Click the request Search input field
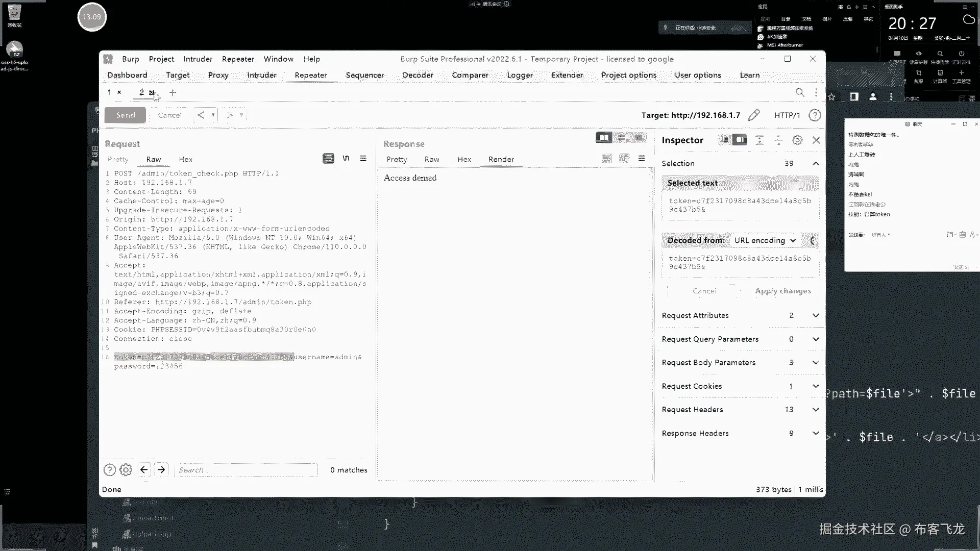 246,470
